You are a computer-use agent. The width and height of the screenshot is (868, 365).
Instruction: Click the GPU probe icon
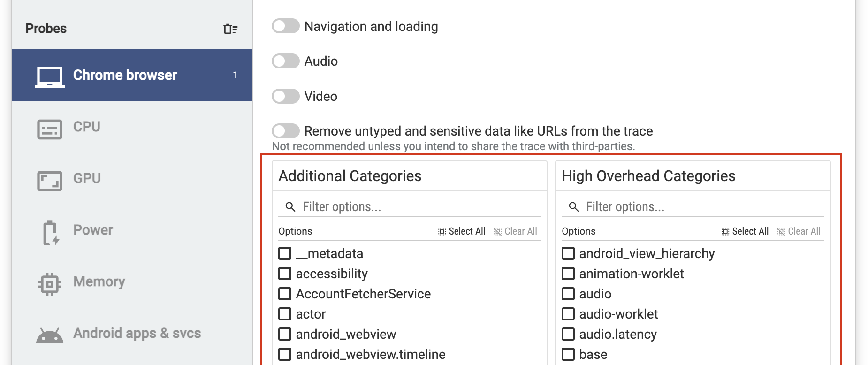tap(49, 181)
